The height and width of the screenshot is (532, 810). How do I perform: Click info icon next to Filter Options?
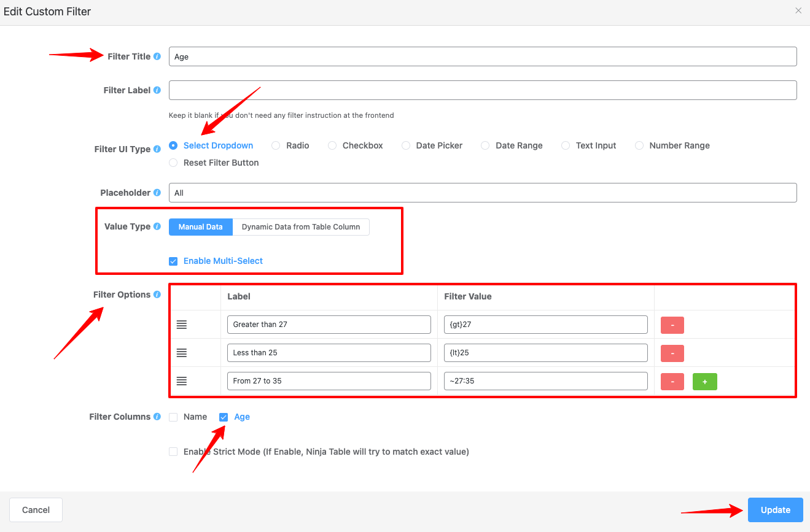[x=157, y=295]
